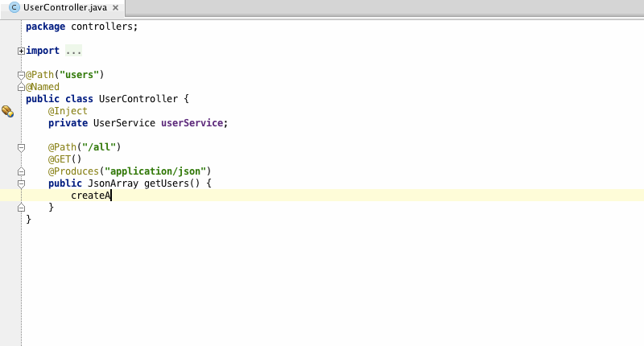Click the folded import ellipsis placeholder

[x=73, y=51]
